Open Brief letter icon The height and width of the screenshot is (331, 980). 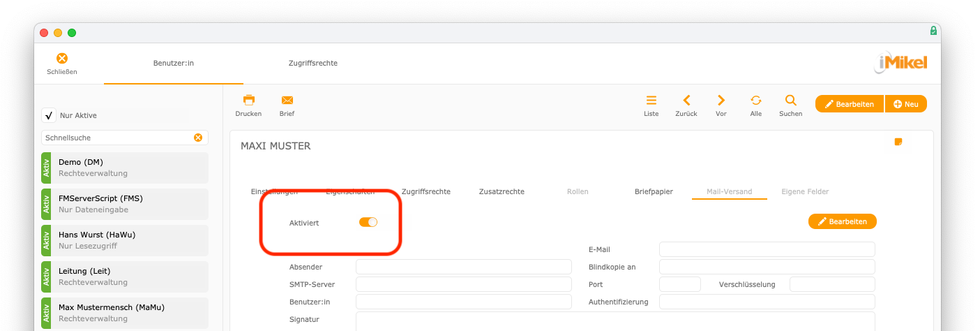click(287, 100)
